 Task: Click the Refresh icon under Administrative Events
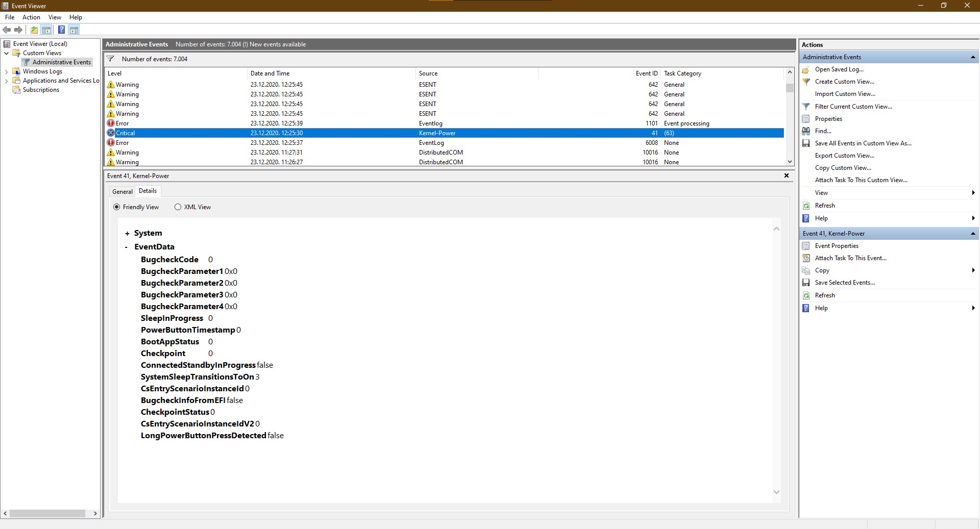pos(806,206)
